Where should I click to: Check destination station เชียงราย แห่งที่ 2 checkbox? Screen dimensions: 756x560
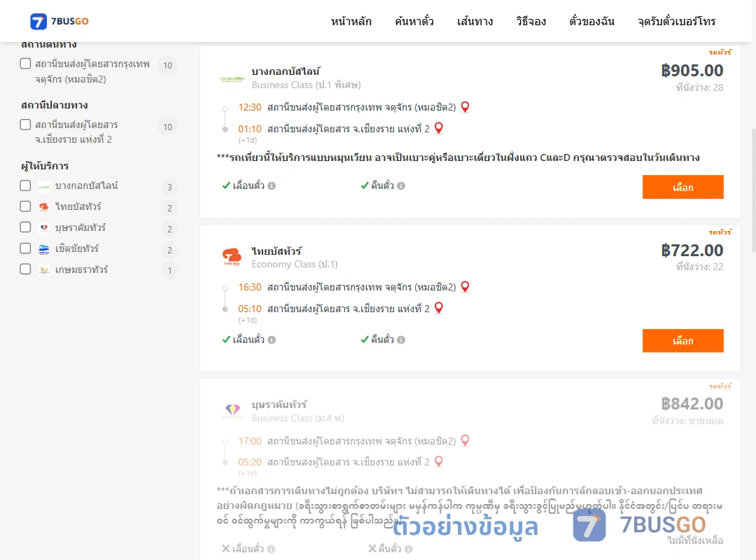(x=26, y=125)
